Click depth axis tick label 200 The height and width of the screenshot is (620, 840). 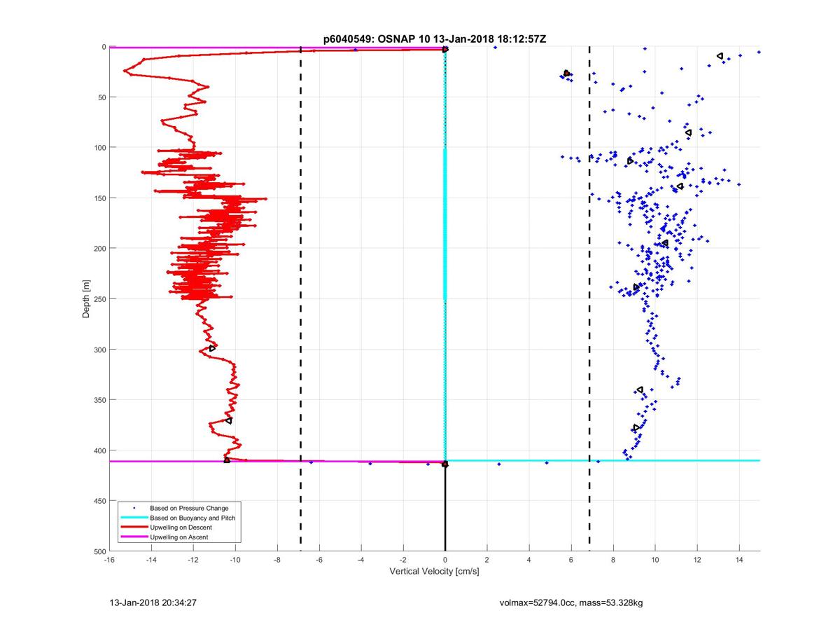pos(99,249)
